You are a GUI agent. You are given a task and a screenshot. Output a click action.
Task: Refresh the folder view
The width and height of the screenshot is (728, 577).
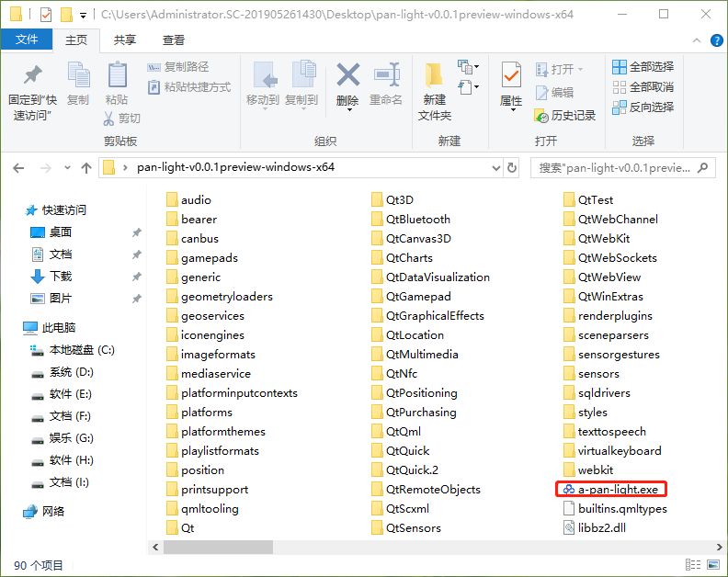coord(512,167)
